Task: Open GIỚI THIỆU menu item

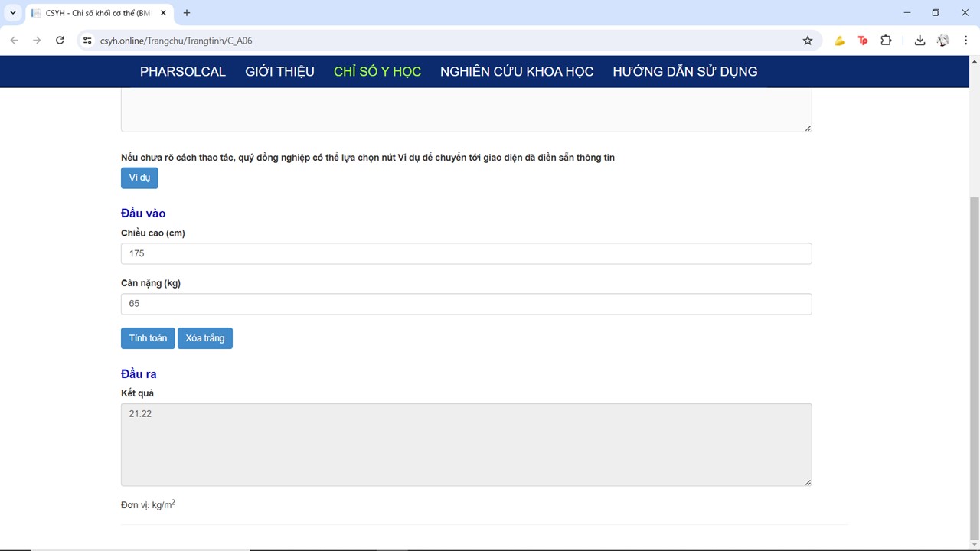Action: pos(279,71)
